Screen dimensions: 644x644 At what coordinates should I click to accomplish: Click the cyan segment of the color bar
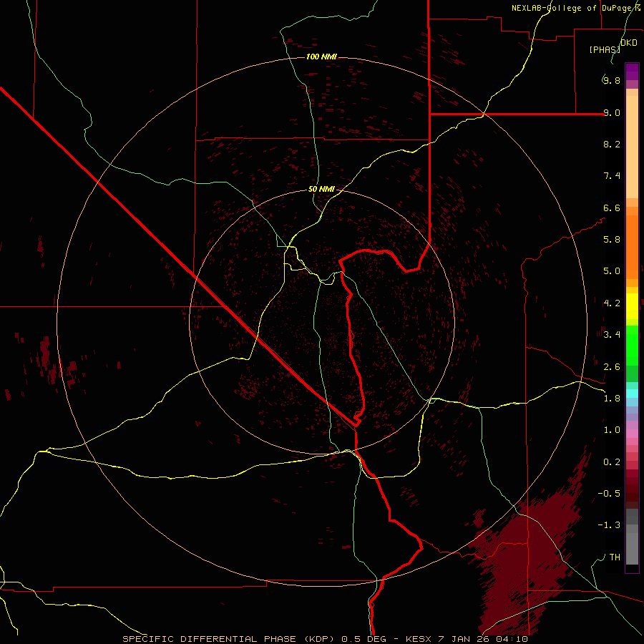632,394
